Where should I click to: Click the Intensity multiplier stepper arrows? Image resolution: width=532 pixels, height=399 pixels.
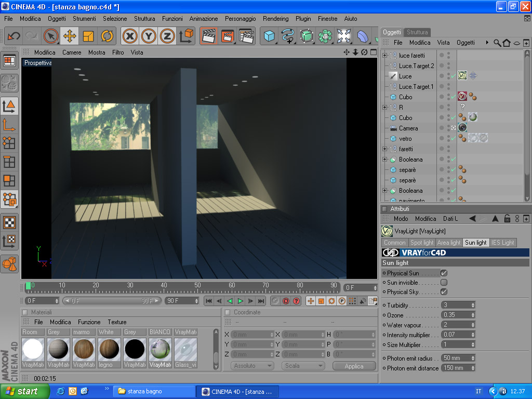473,335
